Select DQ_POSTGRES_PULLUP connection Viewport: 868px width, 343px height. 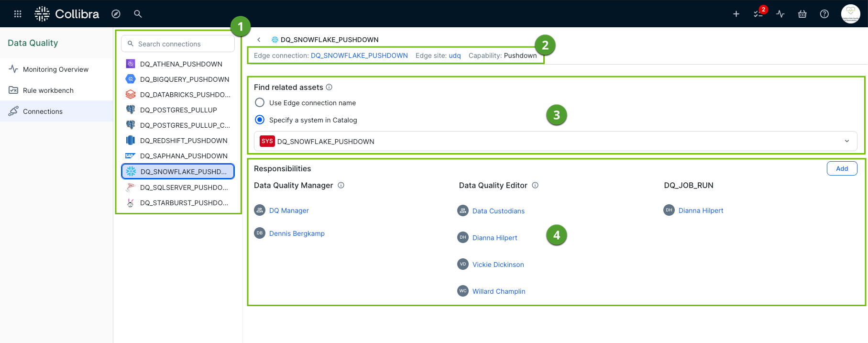(178, 110)
